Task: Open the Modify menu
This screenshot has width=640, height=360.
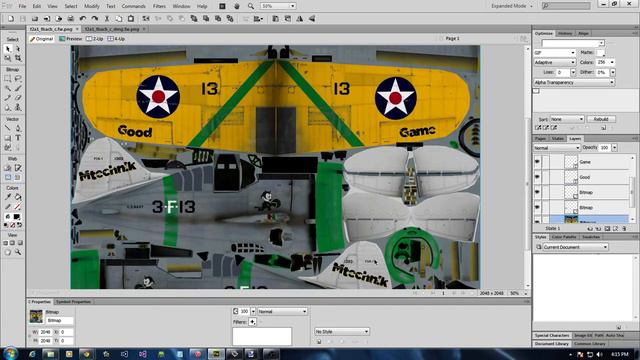Action: (x=92, y=6)
